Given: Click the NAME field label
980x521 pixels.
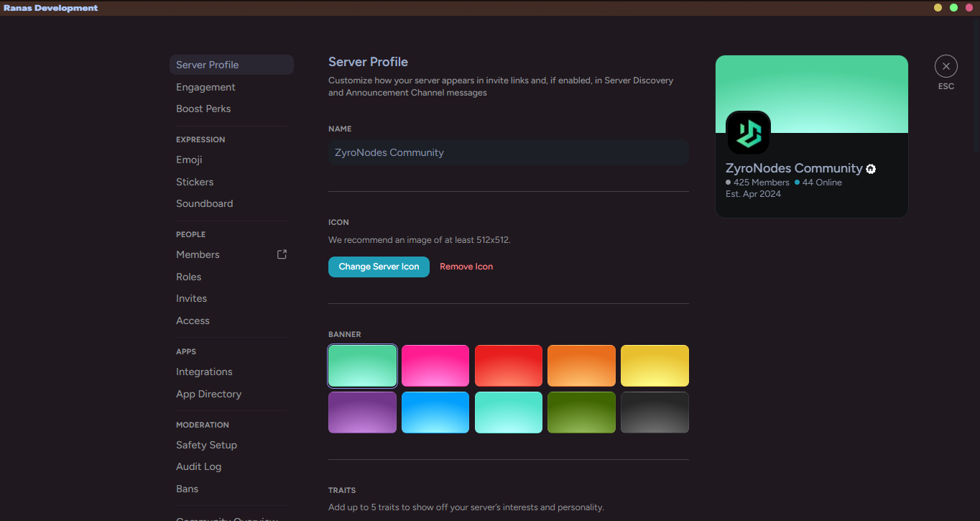Looking at the screenshot, I should [x=340, y=129].
